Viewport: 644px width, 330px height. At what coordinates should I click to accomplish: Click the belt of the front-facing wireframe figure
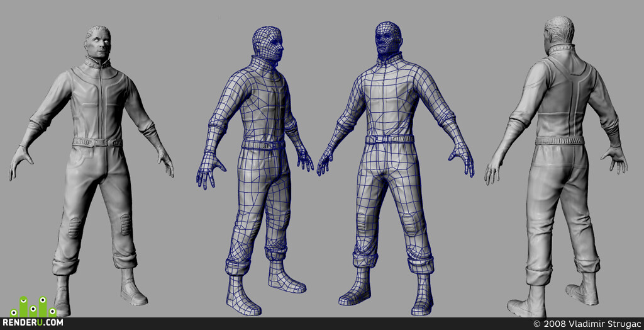pos(389,139)
